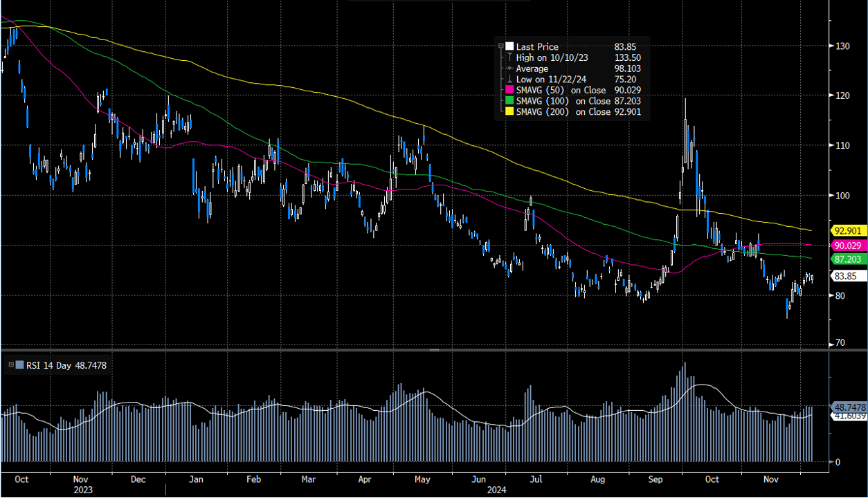Image resolution: width=868 pixels, height=498 pixels.
Task: Click the SMAVG (100) green color swatch
Action: pos(509,101)
